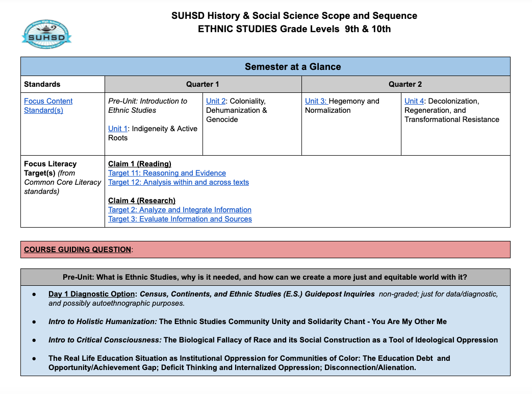
Task: Select the Quarter 2 column header
Action: (405, 84)
